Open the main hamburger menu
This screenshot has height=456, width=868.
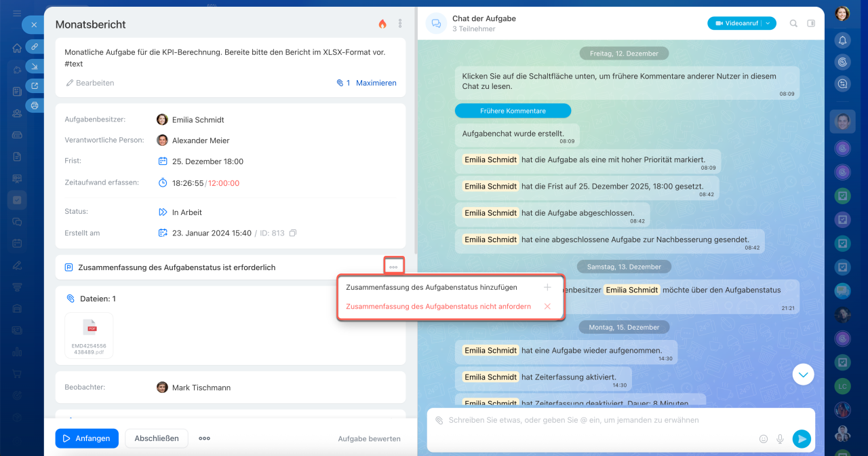click(17, 14)
